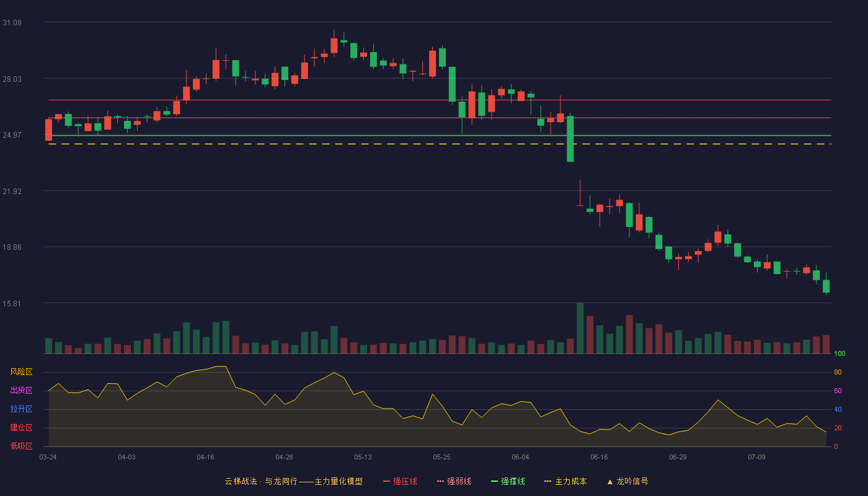The width and height of the screenshot is (868, 496).
Task: Click the green line icon beside 强撑线
Action: point(494,482)
